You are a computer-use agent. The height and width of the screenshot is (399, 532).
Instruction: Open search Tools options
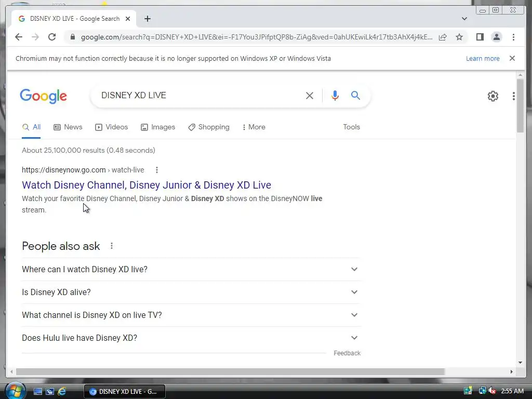pyautogui.click(x=351, y=127)
